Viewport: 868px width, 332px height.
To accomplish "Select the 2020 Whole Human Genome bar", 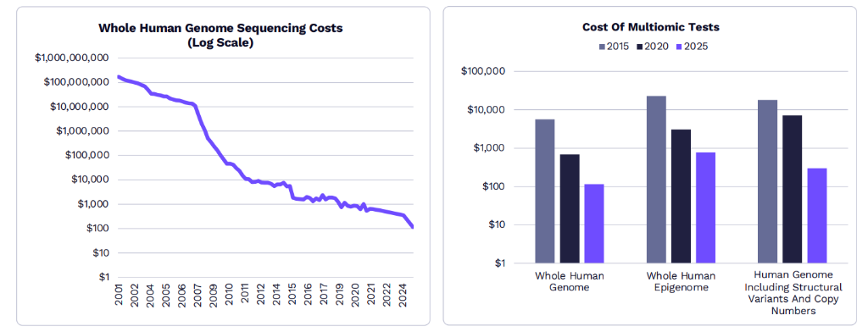I will coord(570,208).
